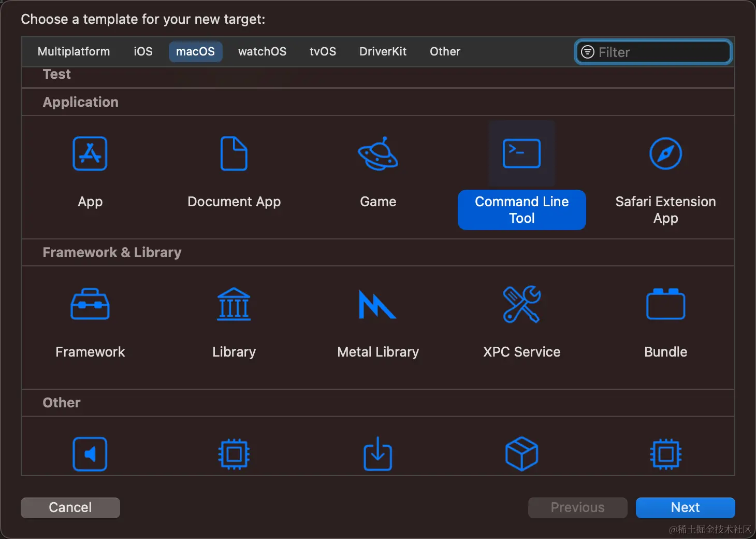This screenshot has height=539, width=756.
Task: Click the Command Line Tool label
Action: (x=522, y=210)
